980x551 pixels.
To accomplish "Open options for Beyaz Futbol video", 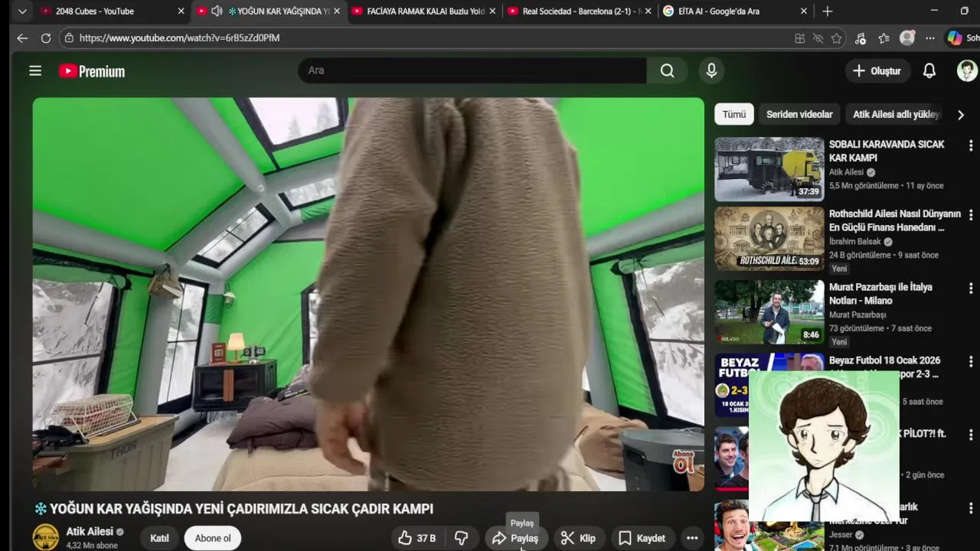I will pos(971,362).
